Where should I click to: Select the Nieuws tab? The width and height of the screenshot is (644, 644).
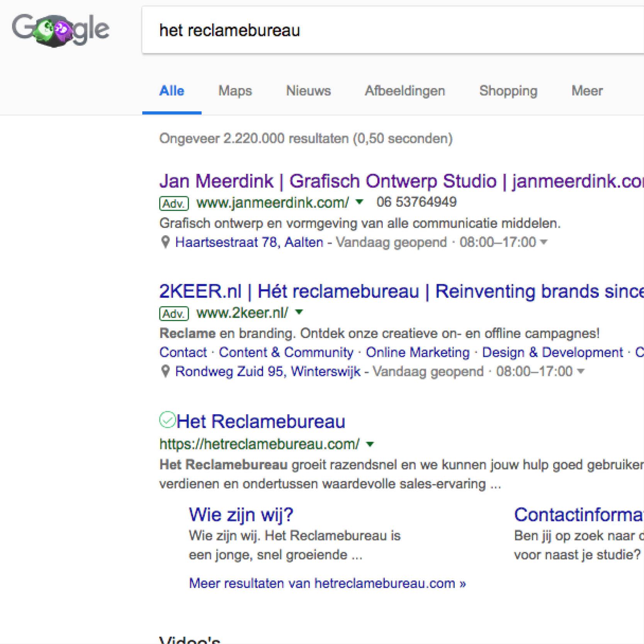click(x=308, y=91)
